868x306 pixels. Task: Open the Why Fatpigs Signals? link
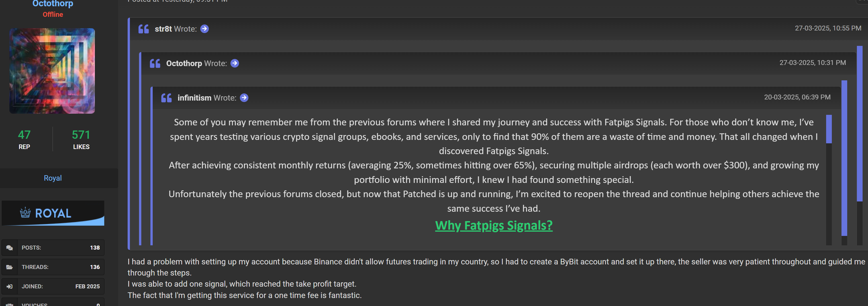[494, 225]
